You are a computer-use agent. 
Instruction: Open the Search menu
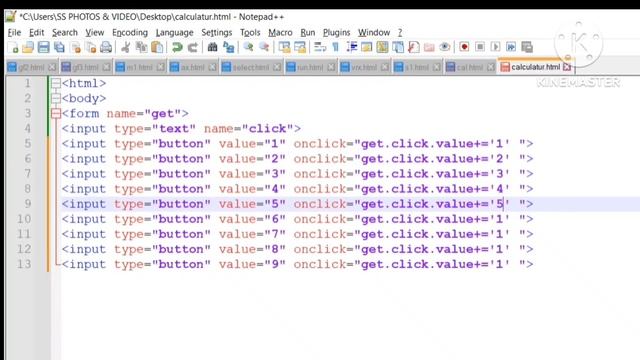click(x=64, y=33)
